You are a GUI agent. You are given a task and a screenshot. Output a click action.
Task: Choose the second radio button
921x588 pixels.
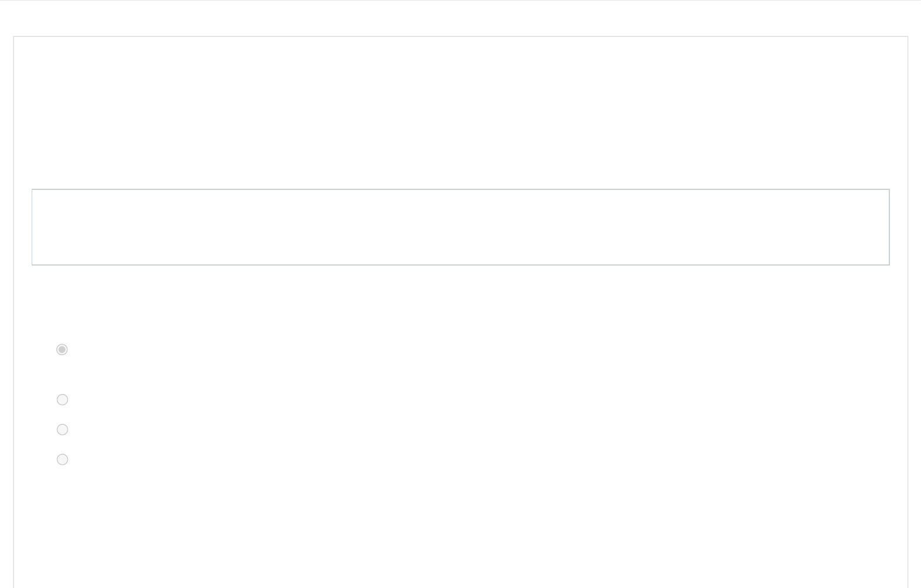62,400
